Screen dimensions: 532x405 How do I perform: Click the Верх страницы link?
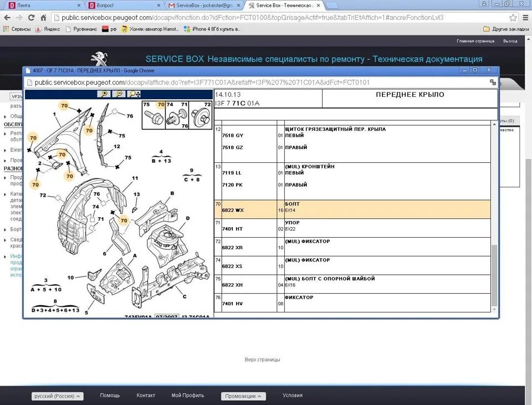262,360
